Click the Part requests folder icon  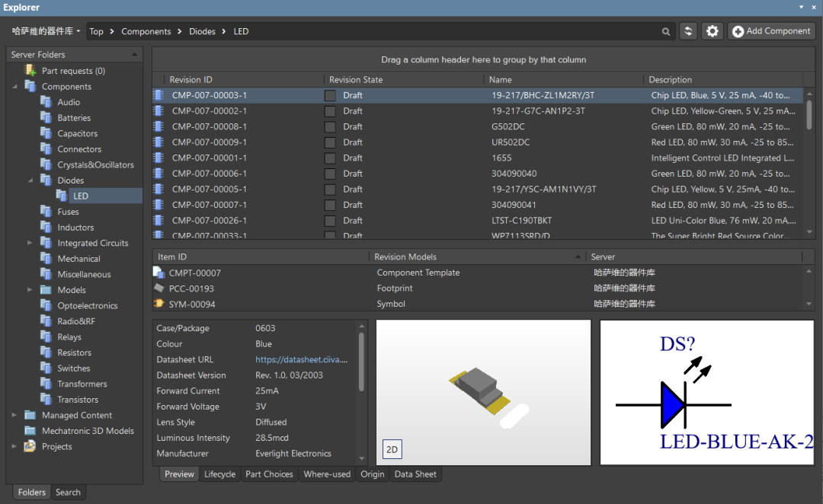point(30,70)
